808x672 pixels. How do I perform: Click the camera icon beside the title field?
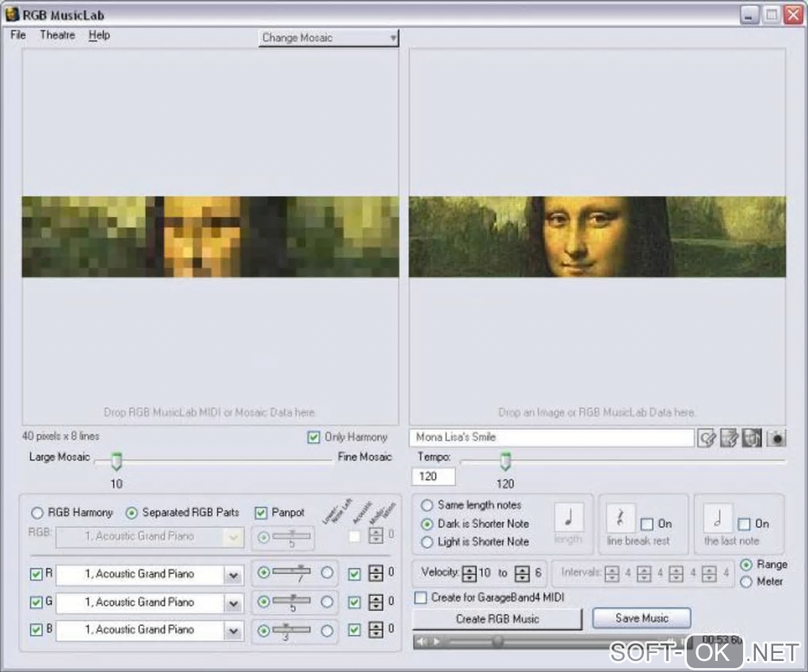pos(776,438)
